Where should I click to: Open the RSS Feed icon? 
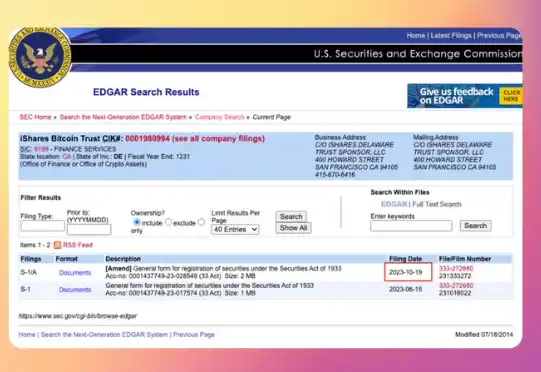click(x=57, y=245)
